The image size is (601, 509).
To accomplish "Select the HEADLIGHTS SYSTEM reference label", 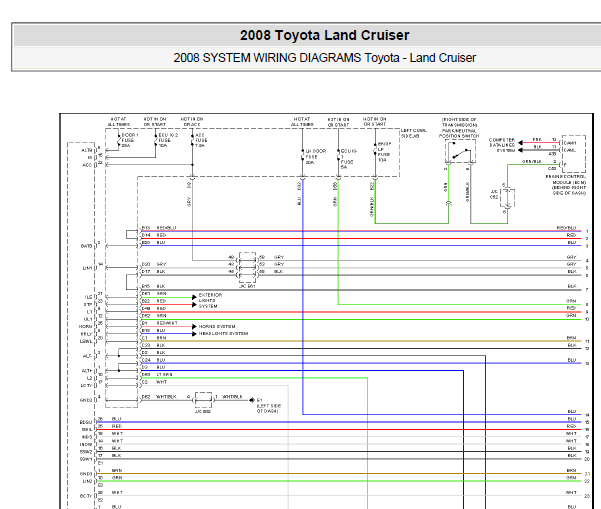I will click(223, 334).
